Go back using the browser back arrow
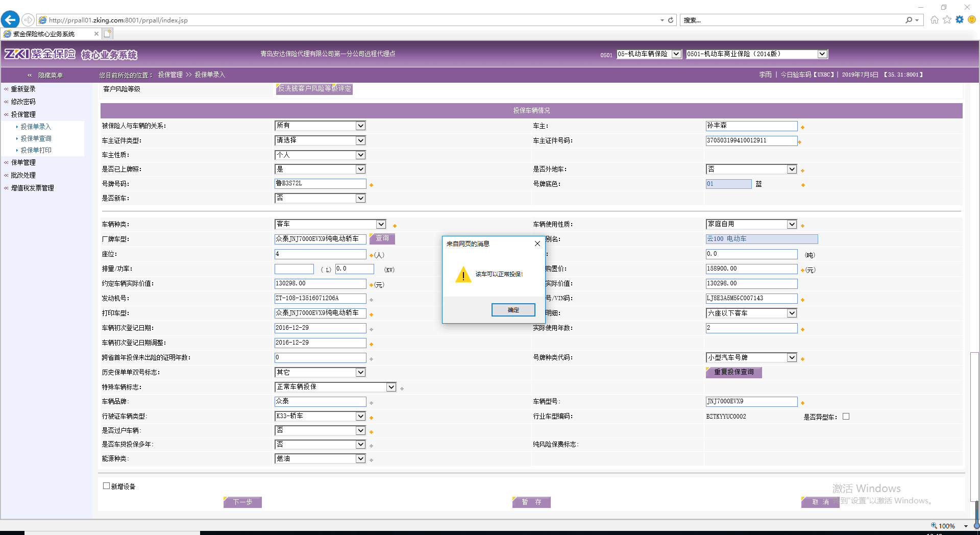980x535 pixels. click(10, 20)
